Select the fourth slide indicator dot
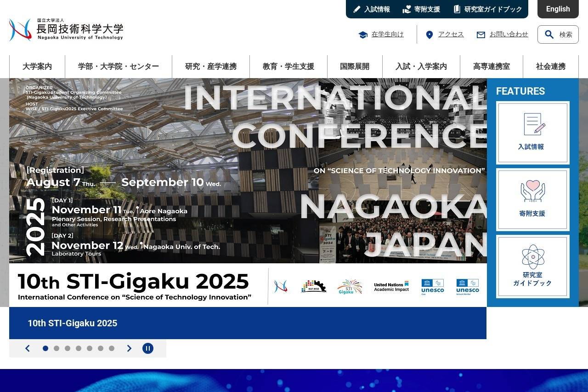 [x=79, y=348]
